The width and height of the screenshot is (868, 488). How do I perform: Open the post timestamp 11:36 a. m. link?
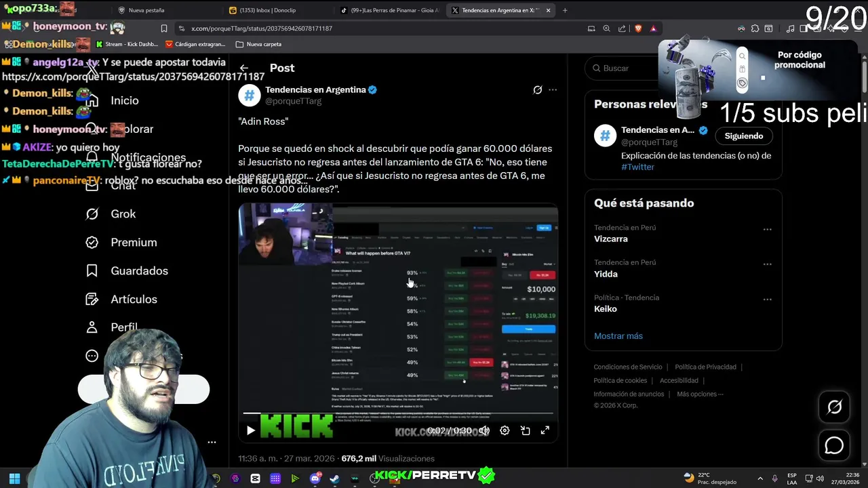point(288,459)
